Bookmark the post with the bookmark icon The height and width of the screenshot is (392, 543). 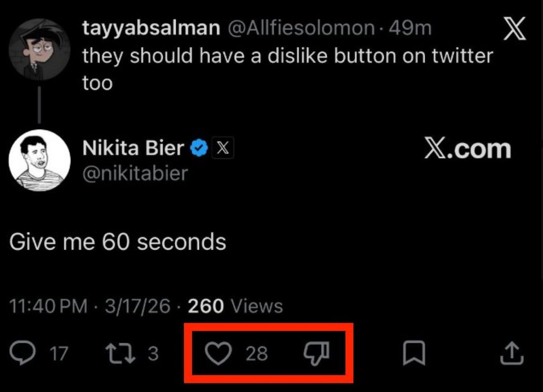pos(414,353)
